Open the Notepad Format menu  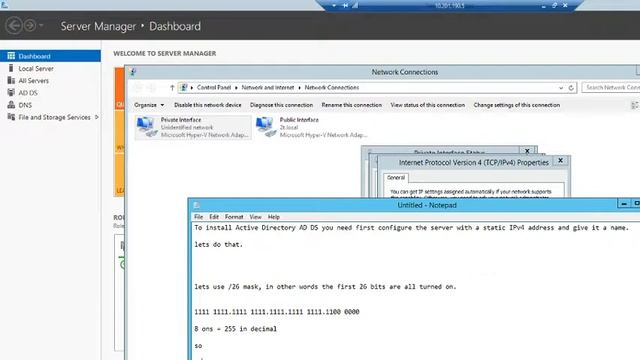(x=234, y=217)
